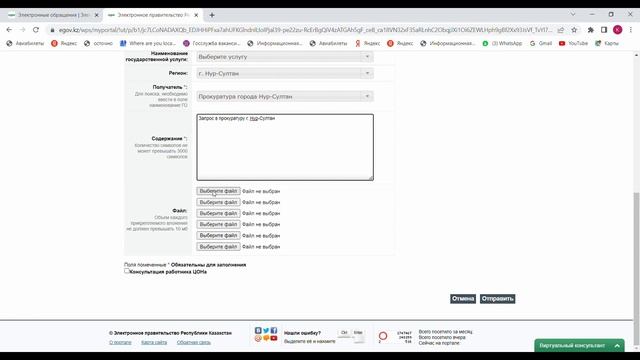Open the Госслужба вакансии bookmark
This screenshot has height=360, width=640.
(x=211, y=43)
